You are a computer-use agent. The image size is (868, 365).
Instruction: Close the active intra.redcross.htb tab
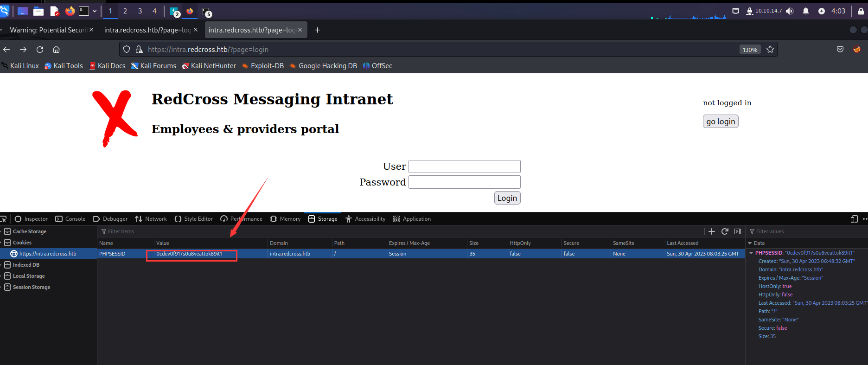[x=300, y=30]
